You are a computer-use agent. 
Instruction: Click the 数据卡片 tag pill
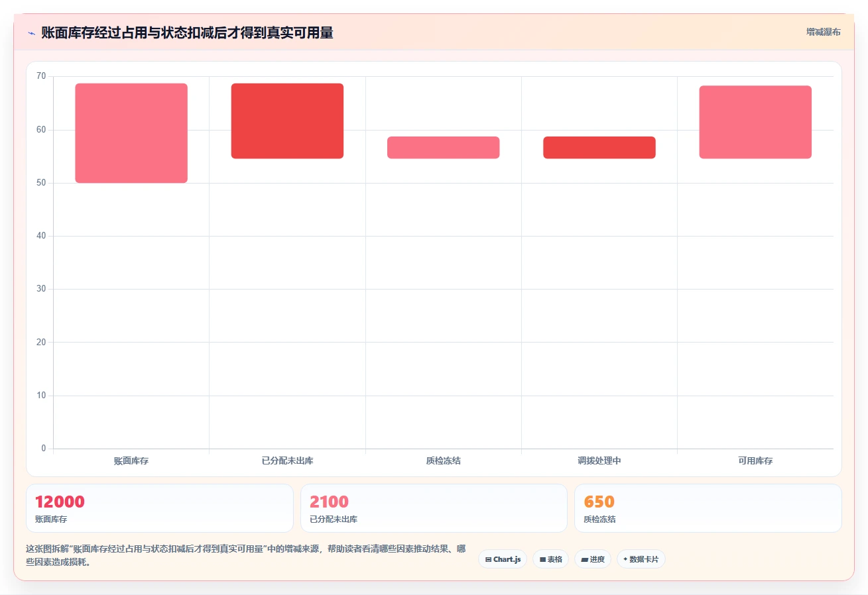click(x=641, y=559)
